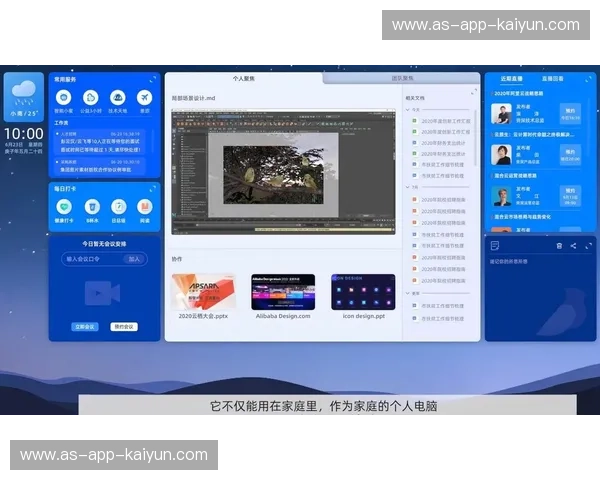Expand the 常用服务 panel
600x480 pixels.
tap(153, 79)
